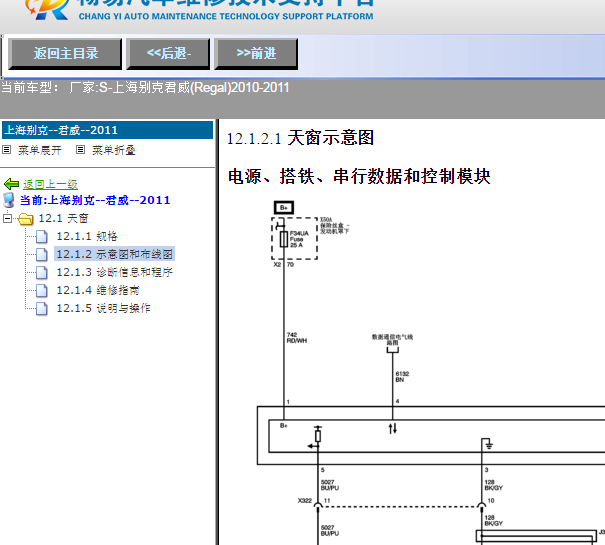
Task: Click the document icon beside 12.1.2 示意图和布线图
Action: click(42, 254)
